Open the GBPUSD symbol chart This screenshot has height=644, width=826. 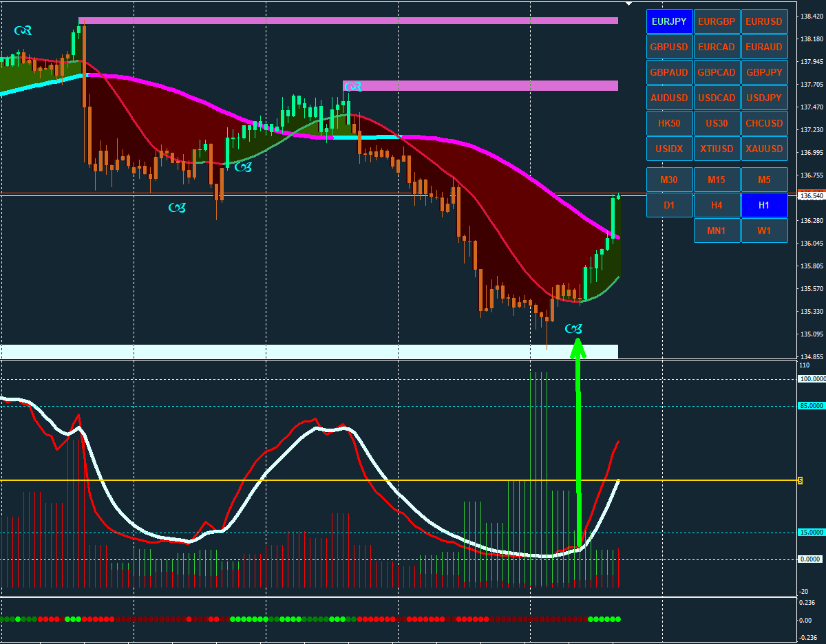(669, 47)
